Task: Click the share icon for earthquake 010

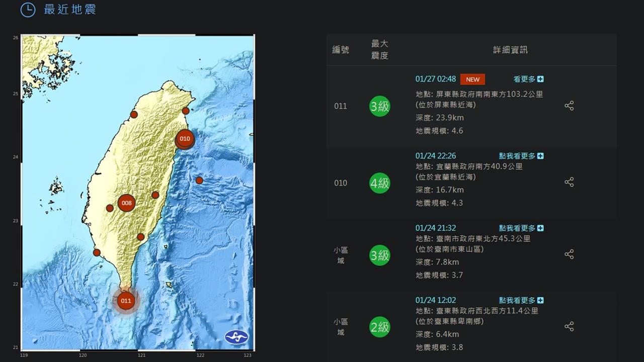Action: 570,182
